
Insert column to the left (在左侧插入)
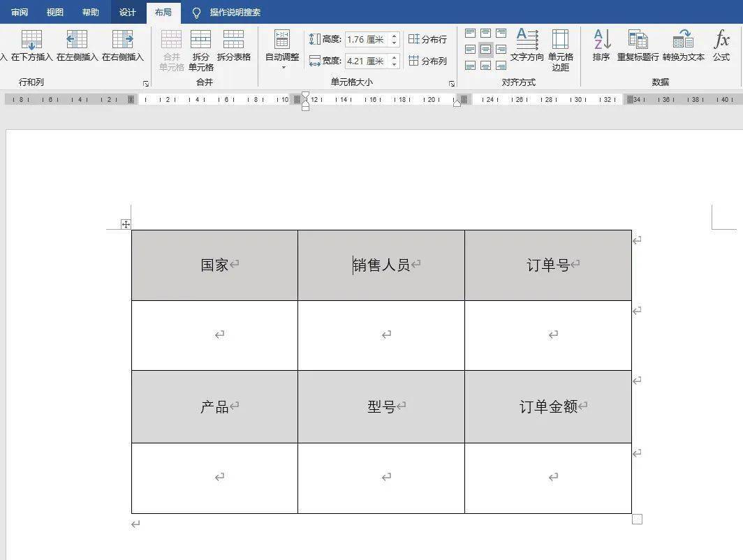(x=77, y=46)
